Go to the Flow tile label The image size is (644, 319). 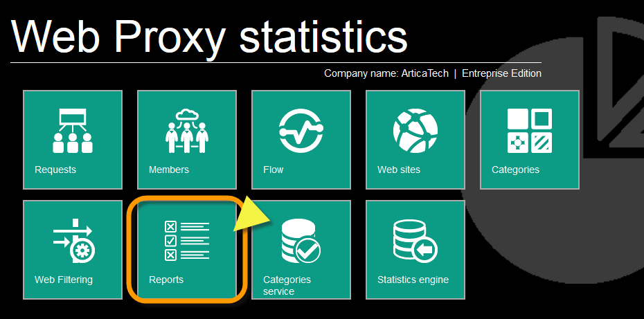tap(273, 170)
